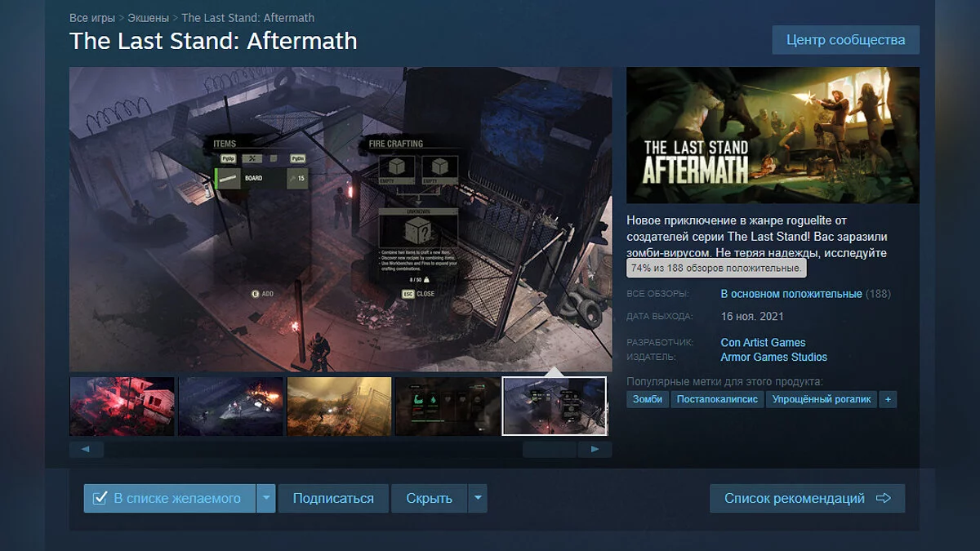Screen dimensions: 980x551
Task: Select the burning car night scene thumbnail
Action: [x=230, y=406]
